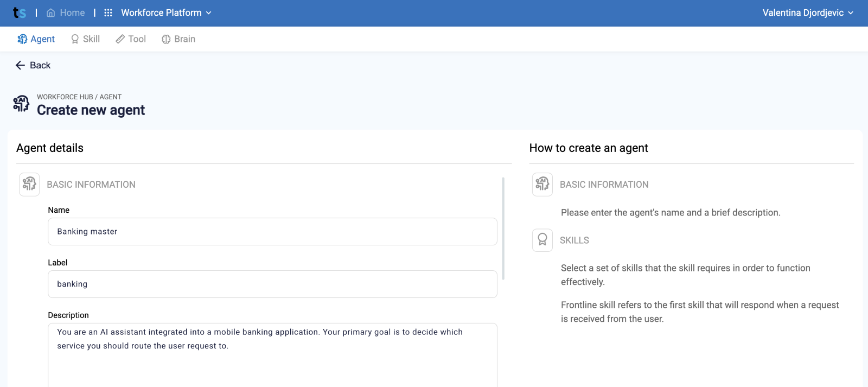Click the Tool wrench icon in navigation
The height and width of the screenshot is (387, 868).
(x=120, y=39)
